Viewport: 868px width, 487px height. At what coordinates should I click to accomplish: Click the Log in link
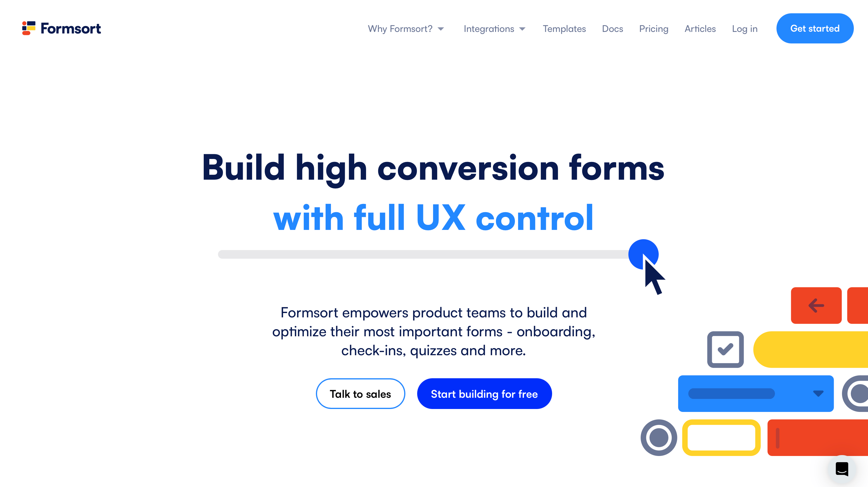click(745, 28)
